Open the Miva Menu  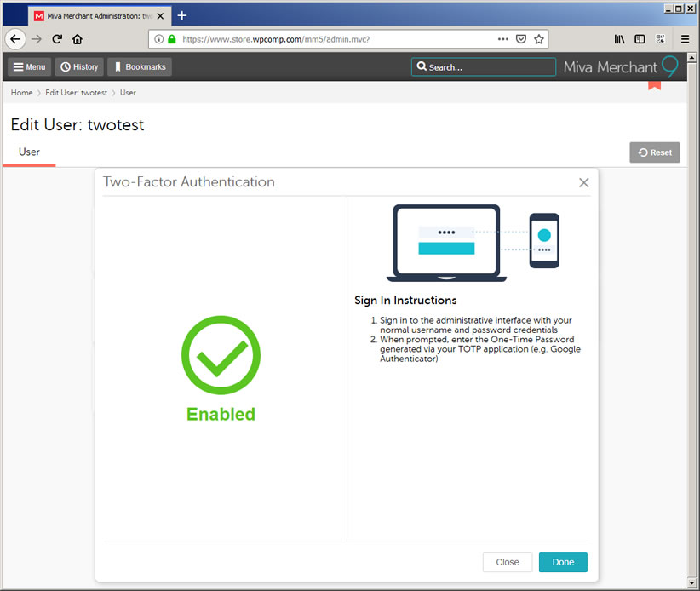click(x=29, y=67)
